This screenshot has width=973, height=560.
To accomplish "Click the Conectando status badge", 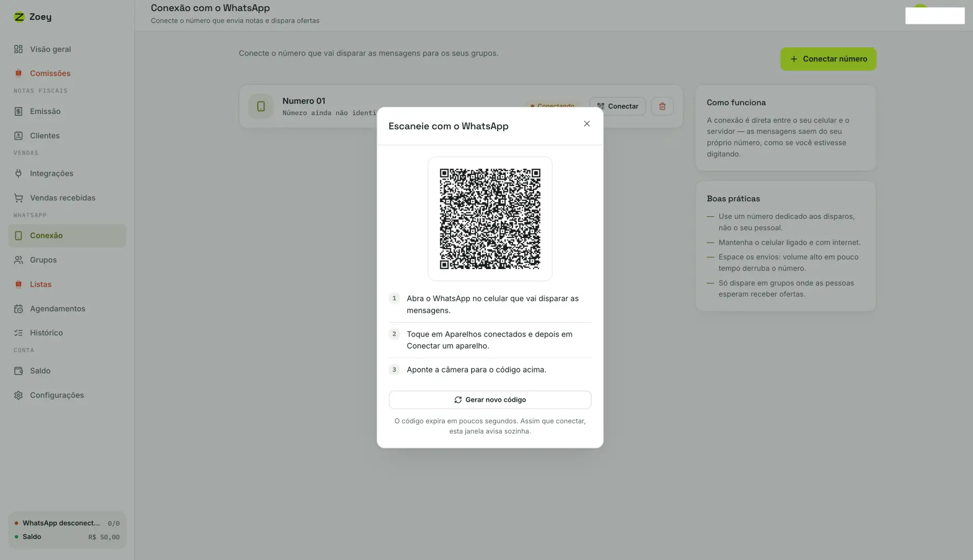I will coord(552,106).
